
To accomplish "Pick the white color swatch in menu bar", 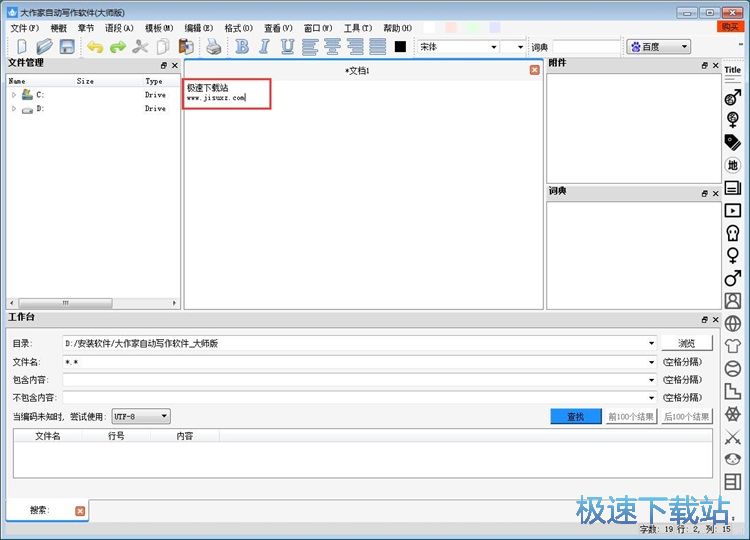I will [429, 28].
